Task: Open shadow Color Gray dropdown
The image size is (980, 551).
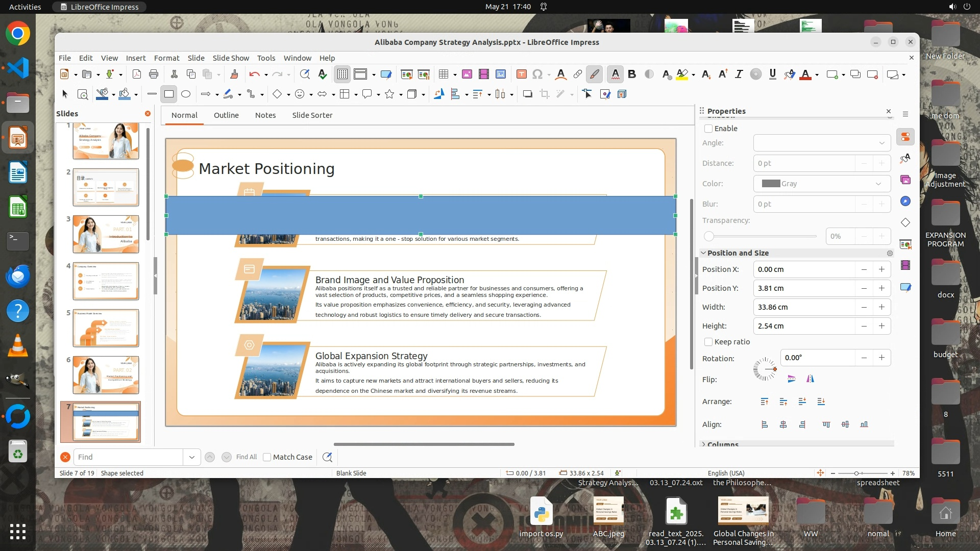Action: tap(822, 184)
